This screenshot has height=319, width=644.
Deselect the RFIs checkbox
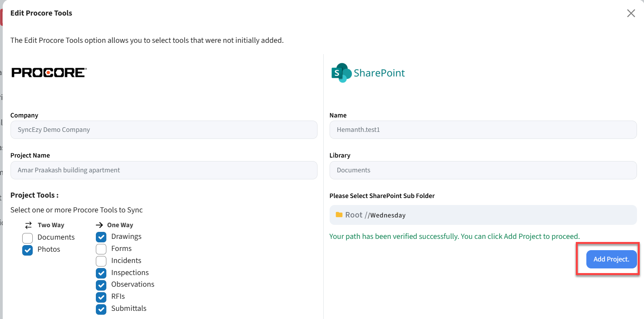(x=101, y=297)
